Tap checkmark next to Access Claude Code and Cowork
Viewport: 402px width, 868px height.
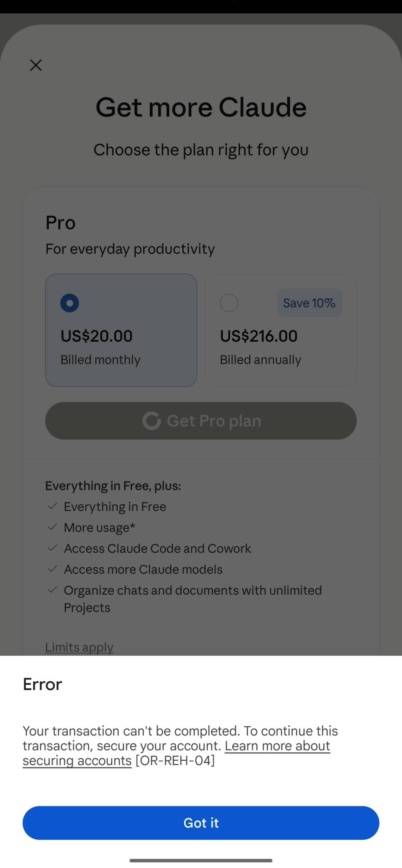(x=52, y=548)
